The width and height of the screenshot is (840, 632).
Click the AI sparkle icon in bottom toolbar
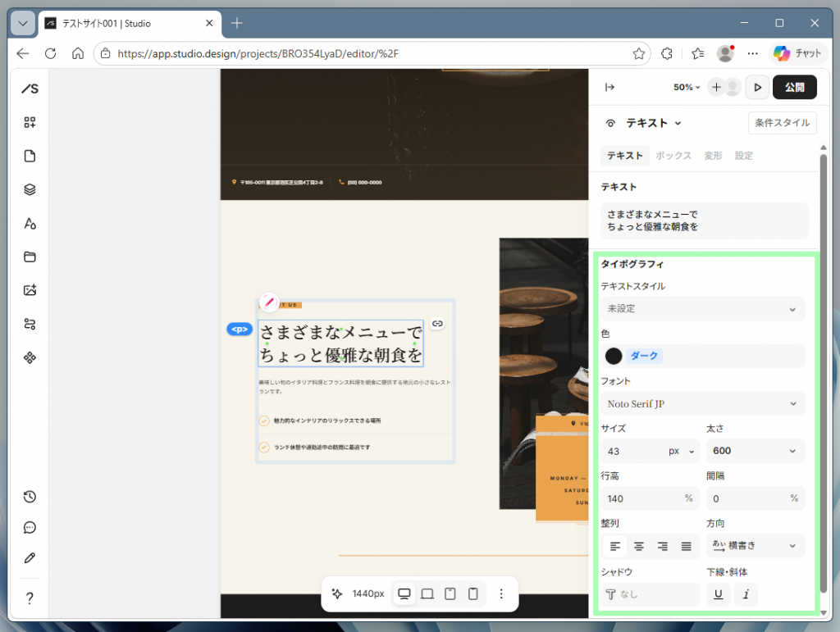point(337,593)
